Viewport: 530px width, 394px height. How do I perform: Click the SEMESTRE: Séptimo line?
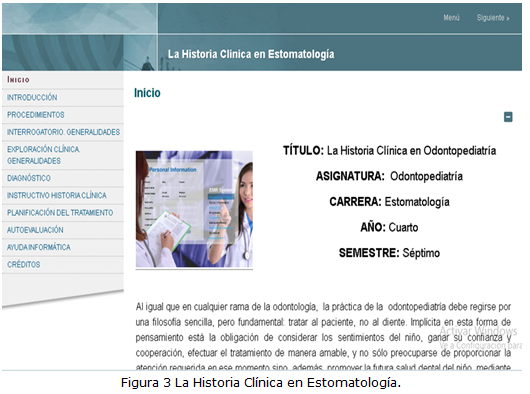[x=389, y=253]
